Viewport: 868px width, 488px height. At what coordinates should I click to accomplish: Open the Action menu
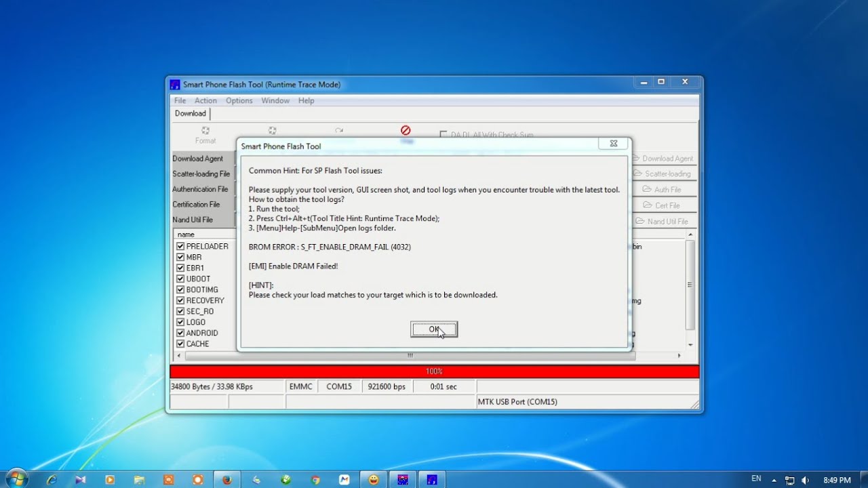(205, 100)
